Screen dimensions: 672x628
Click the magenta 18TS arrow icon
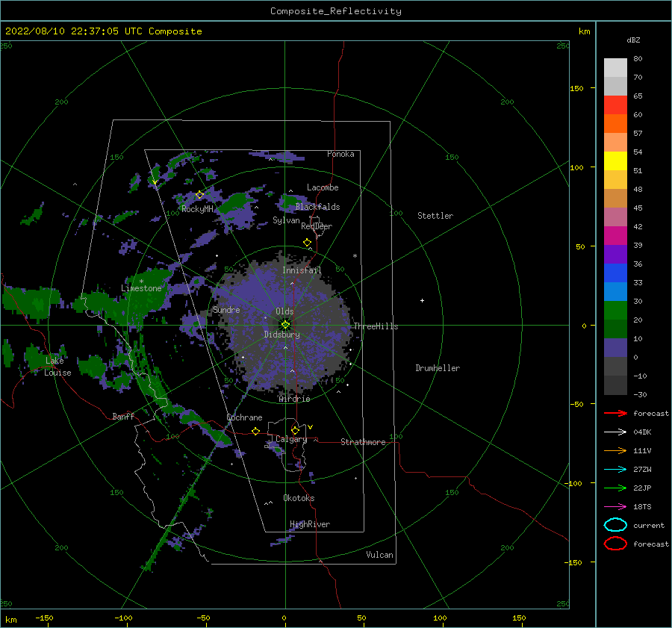(615, 507)
